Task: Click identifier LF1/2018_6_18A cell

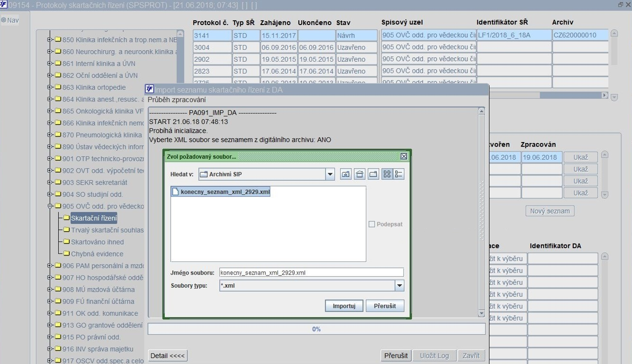Action: (x=514, y=35)
